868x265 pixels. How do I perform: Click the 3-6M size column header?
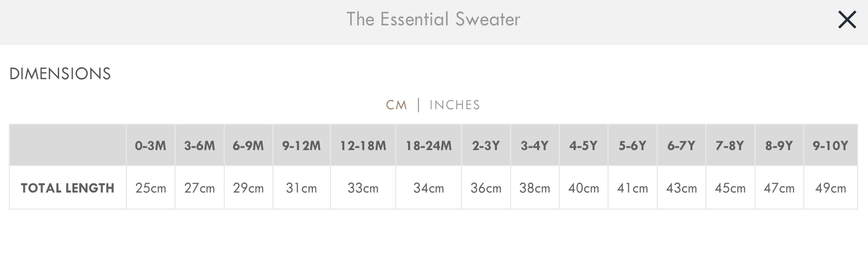pos(199,146)
